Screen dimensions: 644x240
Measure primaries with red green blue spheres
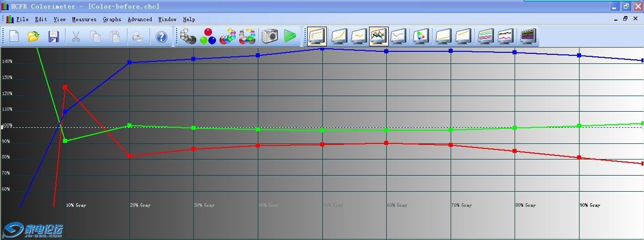coord(208,36)
